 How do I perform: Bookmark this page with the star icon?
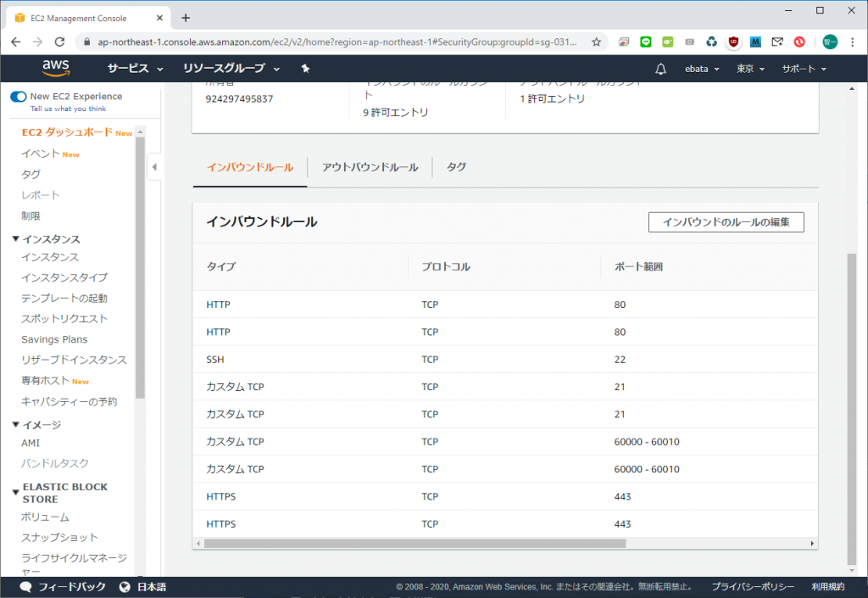click(x=597, y=42)
